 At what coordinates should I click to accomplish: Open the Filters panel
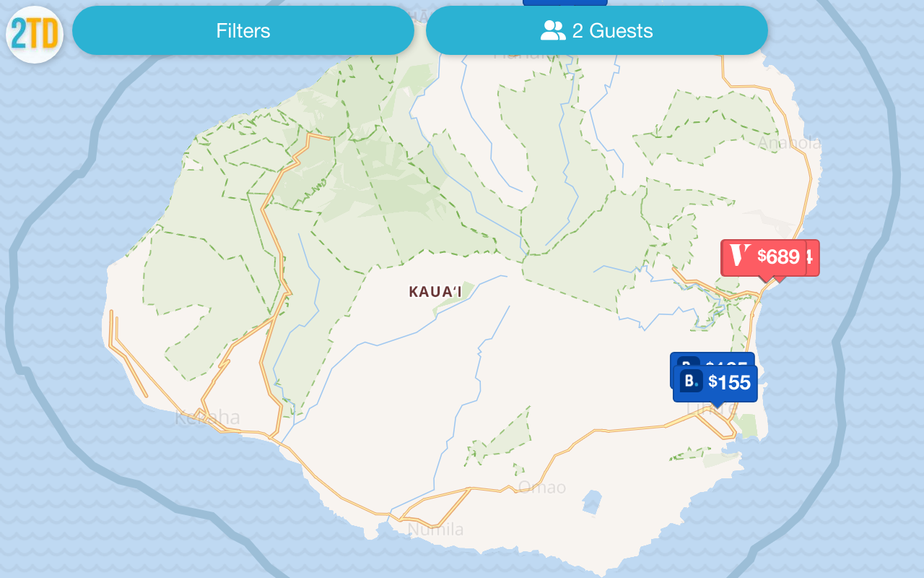pyautogui.click(x=243, y=30)
